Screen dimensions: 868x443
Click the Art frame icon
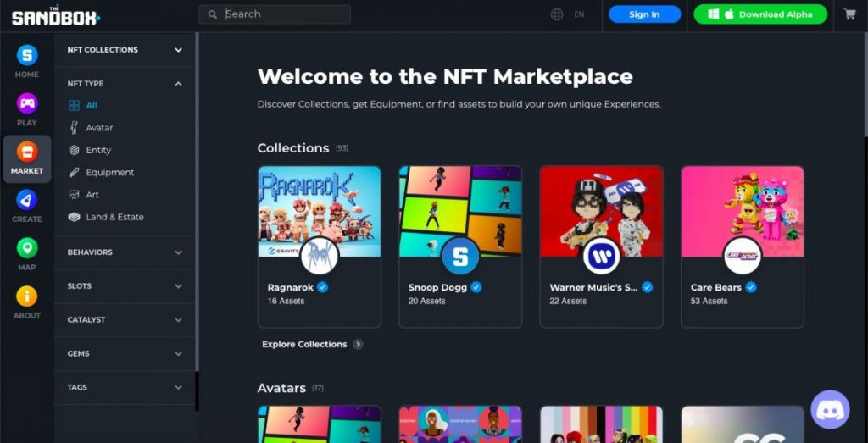(x=75, y=195)
